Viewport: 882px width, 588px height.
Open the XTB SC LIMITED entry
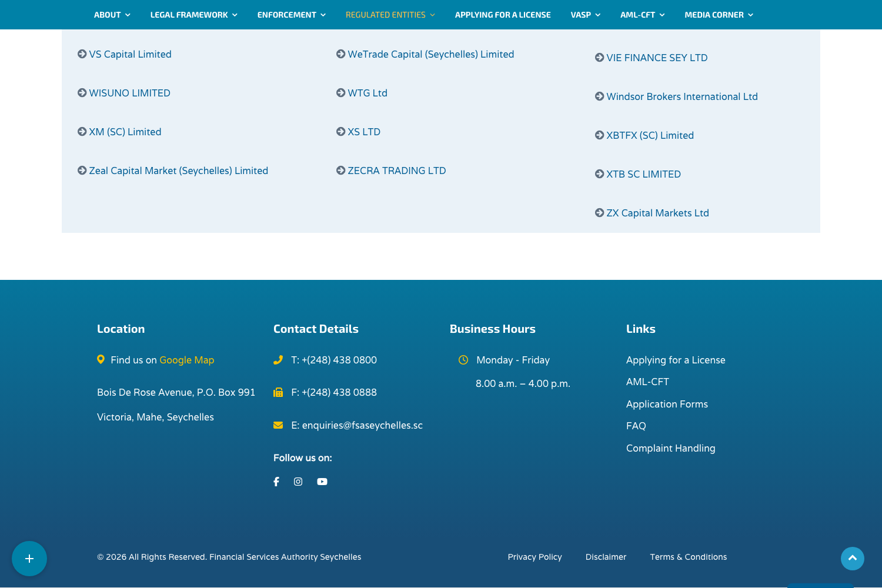[x=644, y=174]
